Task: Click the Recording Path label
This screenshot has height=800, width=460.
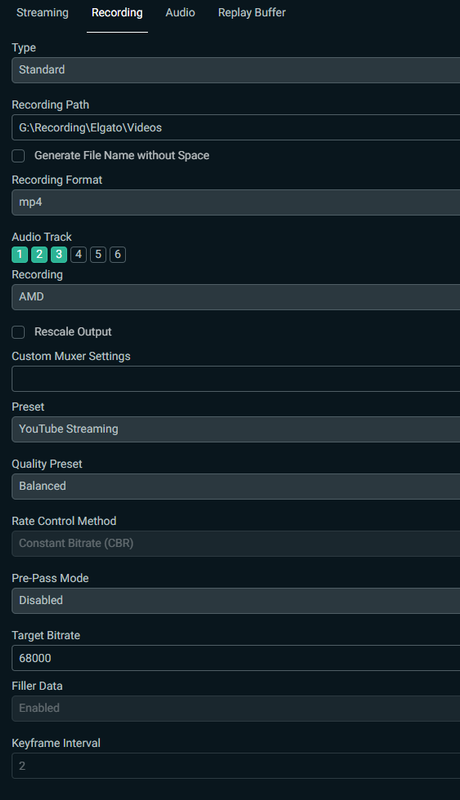Action: (x=50, y=105)
